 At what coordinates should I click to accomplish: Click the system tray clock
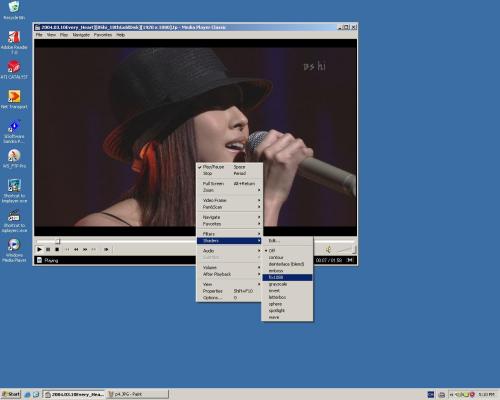(x=486, y=395)
